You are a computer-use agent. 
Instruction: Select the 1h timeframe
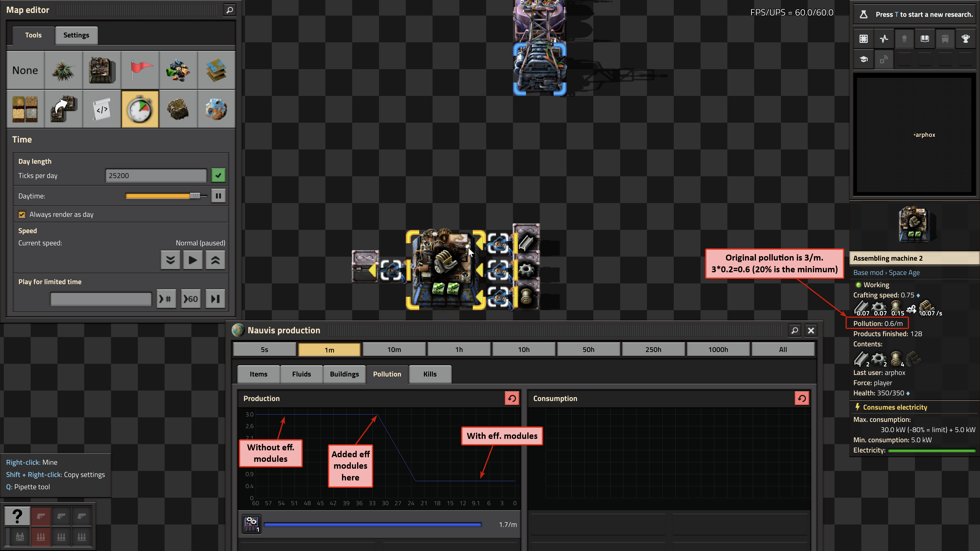pos(459,349)
